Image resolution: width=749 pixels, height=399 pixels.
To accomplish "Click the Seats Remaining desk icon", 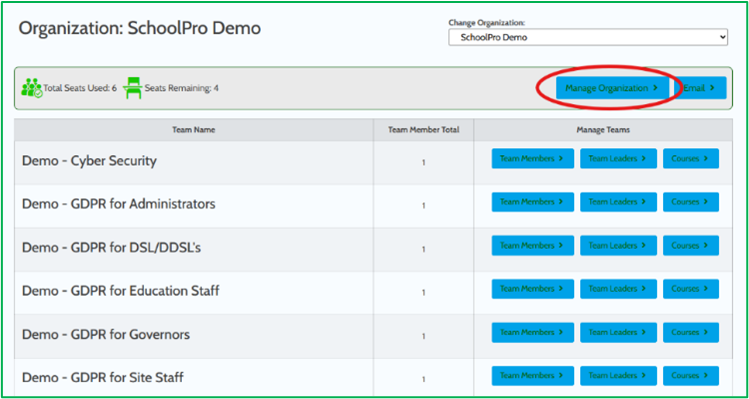I will coord(133,88).
